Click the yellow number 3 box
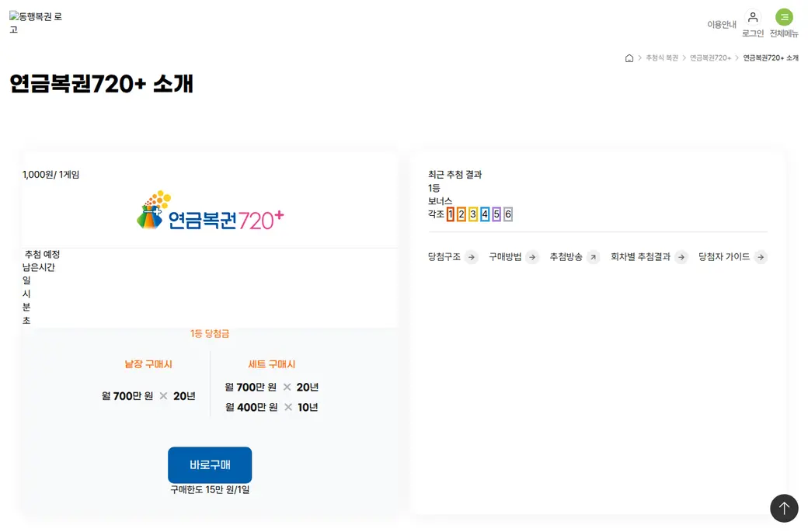808x532 pixels. 473,214
